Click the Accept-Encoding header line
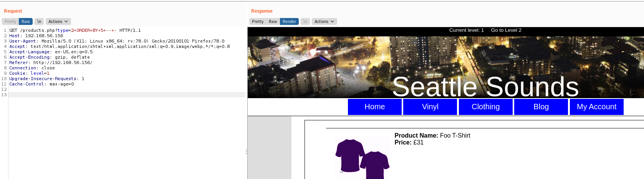 [50, 57]
